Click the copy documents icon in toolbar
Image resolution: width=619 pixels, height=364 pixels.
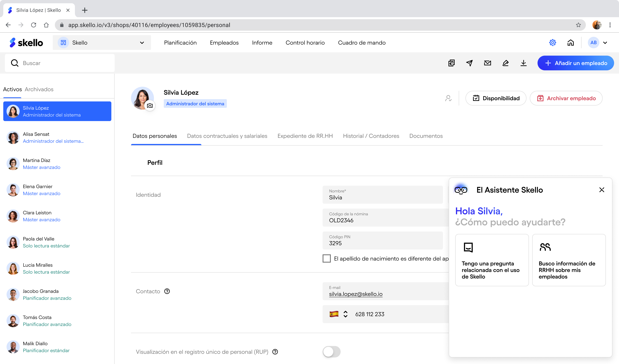452,63
